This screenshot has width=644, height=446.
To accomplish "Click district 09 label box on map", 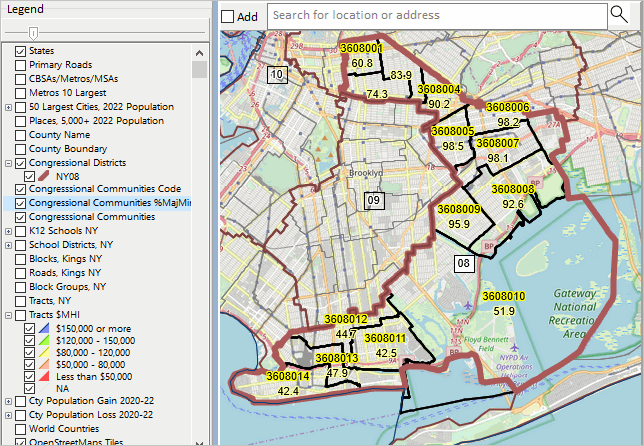I will point(375,201).
